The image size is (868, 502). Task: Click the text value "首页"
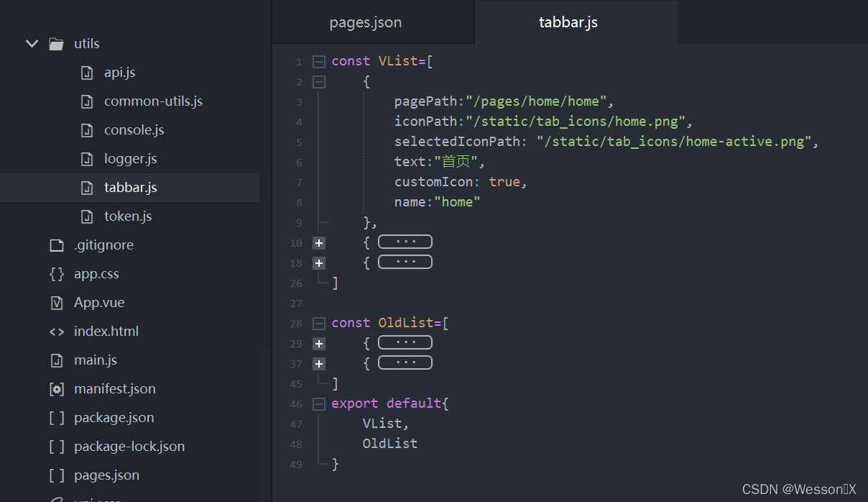(457, 162)
